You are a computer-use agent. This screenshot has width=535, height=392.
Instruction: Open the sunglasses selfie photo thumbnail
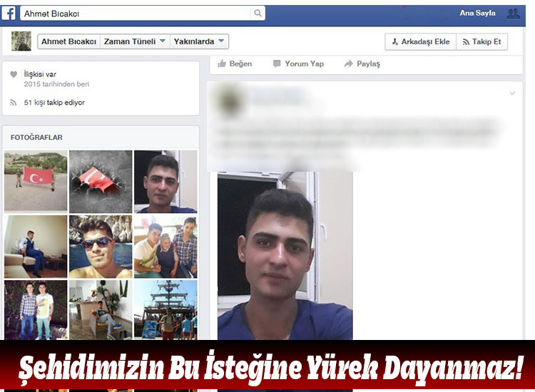pos(101,247)
